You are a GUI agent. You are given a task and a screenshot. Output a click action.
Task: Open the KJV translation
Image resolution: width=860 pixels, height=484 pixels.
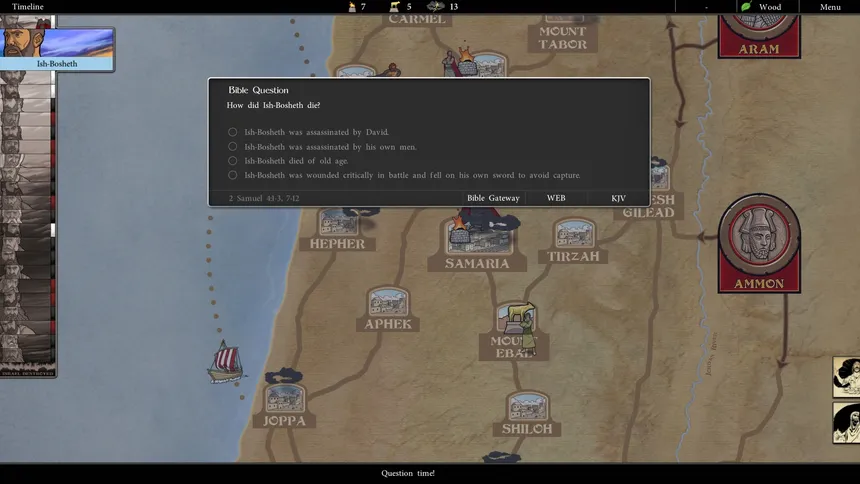pyautogui.click(x=618, y=198)
